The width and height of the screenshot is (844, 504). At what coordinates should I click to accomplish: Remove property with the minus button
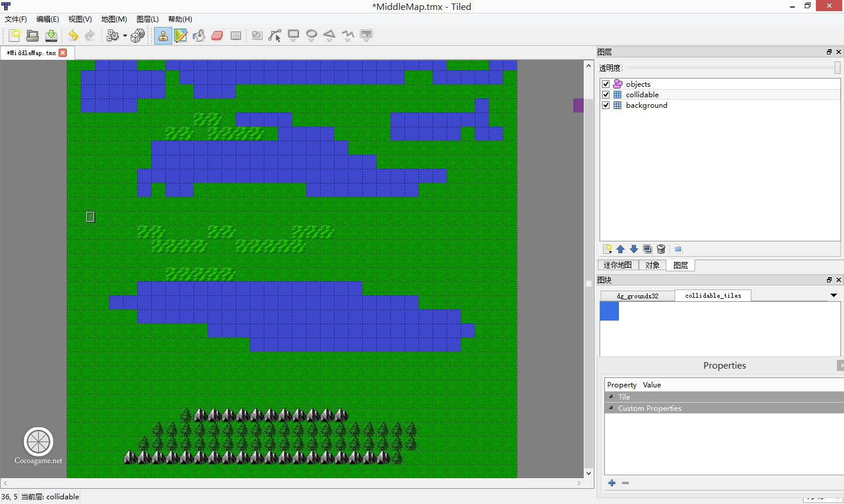625,483
